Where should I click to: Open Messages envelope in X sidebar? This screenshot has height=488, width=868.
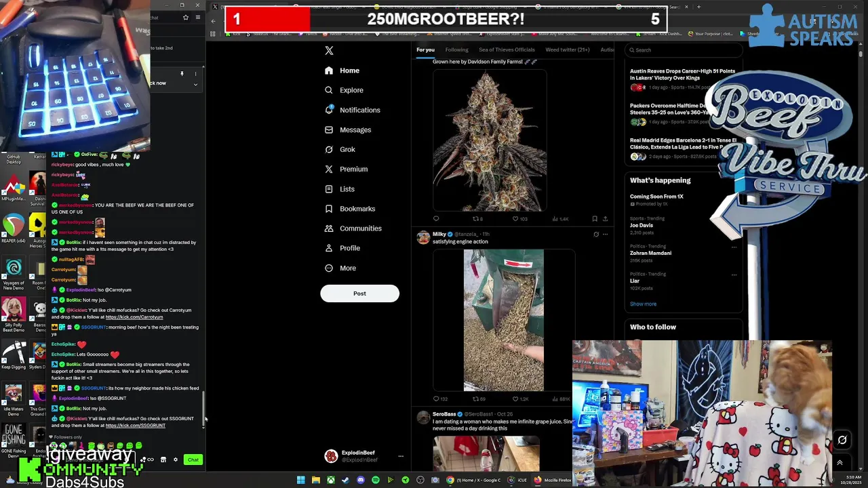(x=329, y=129)
